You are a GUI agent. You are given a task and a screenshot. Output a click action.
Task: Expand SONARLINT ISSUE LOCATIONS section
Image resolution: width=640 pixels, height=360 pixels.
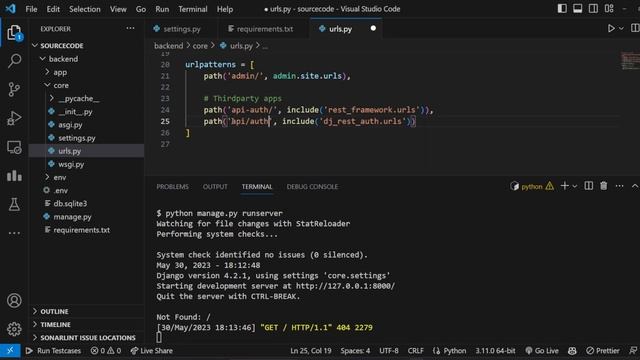87,338
